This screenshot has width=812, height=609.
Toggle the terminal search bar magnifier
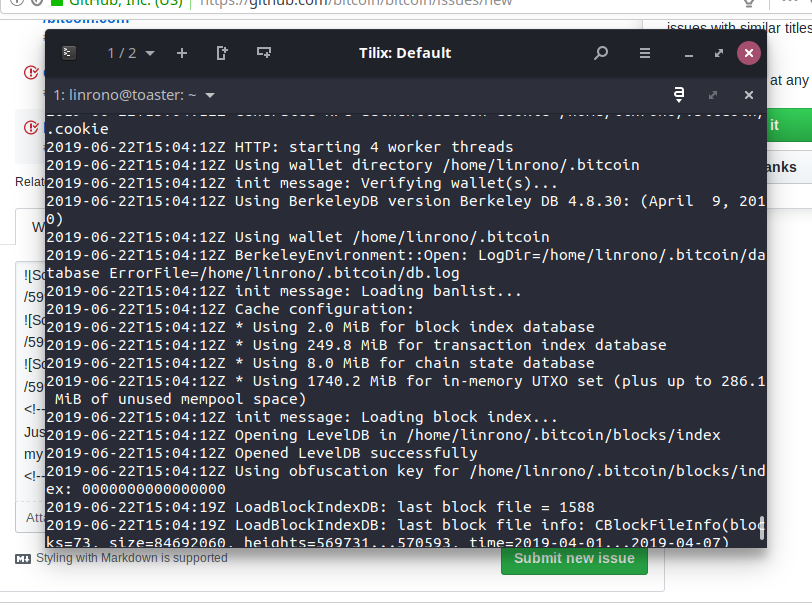(599, 53)
